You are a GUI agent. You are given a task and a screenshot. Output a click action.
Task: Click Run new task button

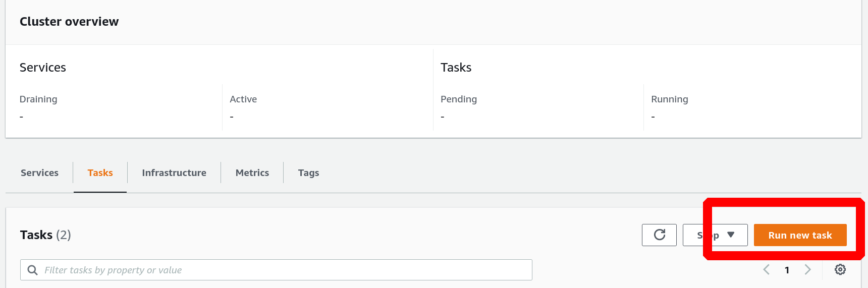800,235
